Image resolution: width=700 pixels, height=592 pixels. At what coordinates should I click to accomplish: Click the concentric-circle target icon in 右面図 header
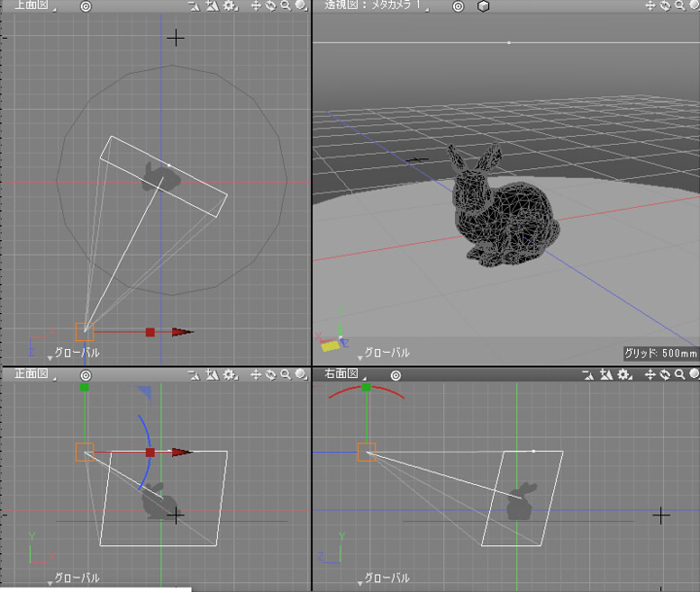pos(396,376)
